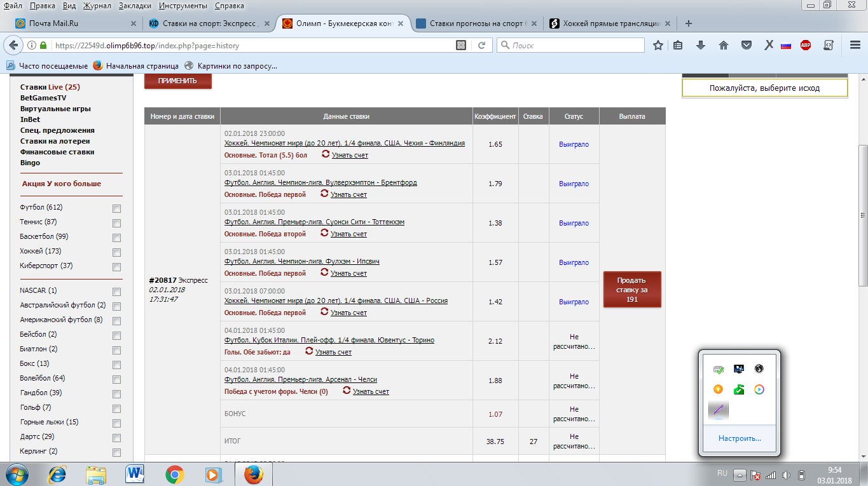Bookmark this page with the star icon

(x=658, y=45)
